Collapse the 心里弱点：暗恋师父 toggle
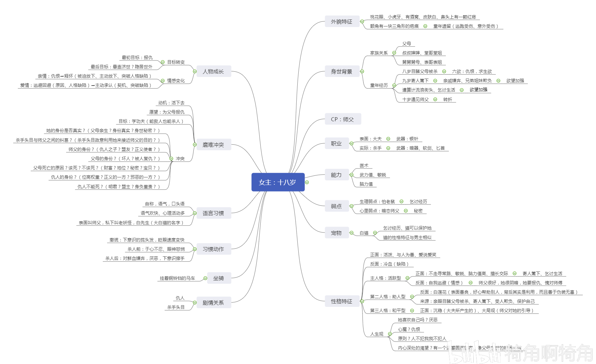The height and width of the screenshot is (364, 596). click(406, 211)
